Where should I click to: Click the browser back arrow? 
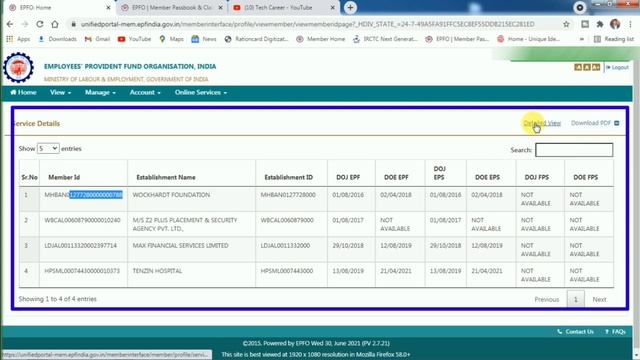coord(10,24)
